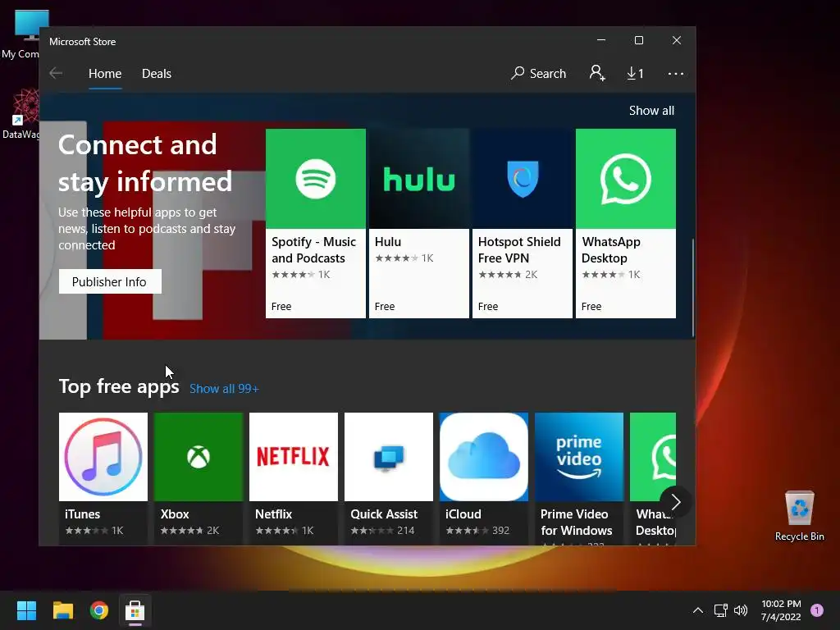Viewport: 840px width, 630px height.
Task: Switch to the Deals tab
Action: coord(157,73)
